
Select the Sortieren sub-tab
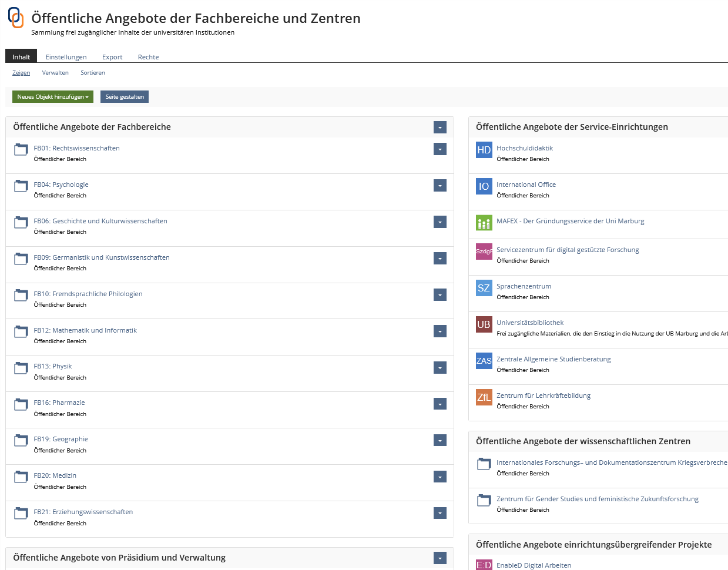[x=93, y=73]
